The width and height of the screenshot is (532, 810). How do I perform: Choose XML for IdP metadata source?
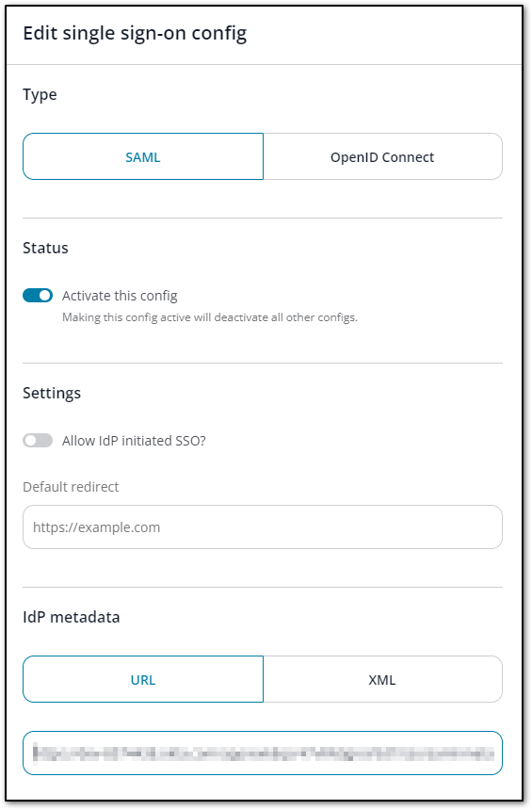pos(382,679)
